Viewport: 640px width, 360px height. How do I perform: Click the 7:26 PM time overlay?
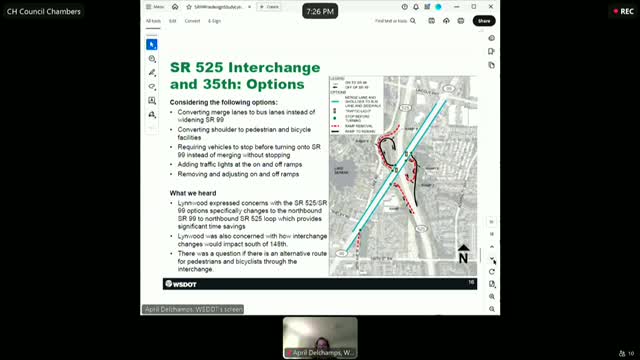[320, 11]
